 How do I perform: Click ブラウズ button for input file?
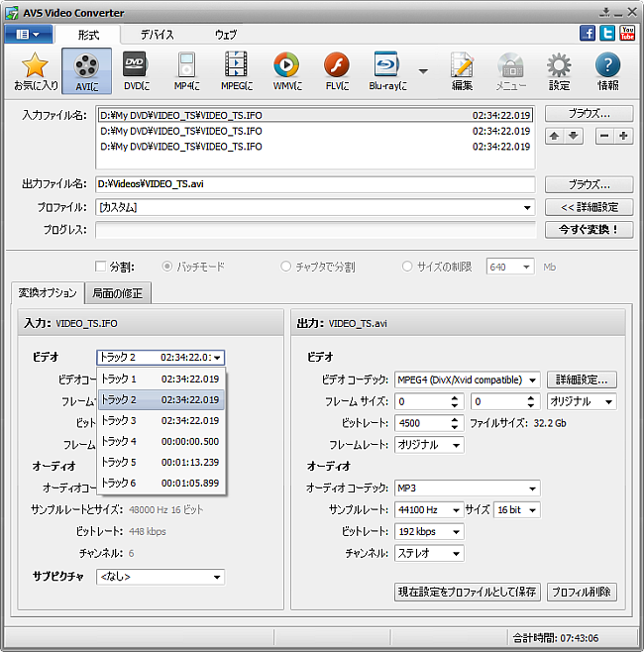[x=590, y=114]
